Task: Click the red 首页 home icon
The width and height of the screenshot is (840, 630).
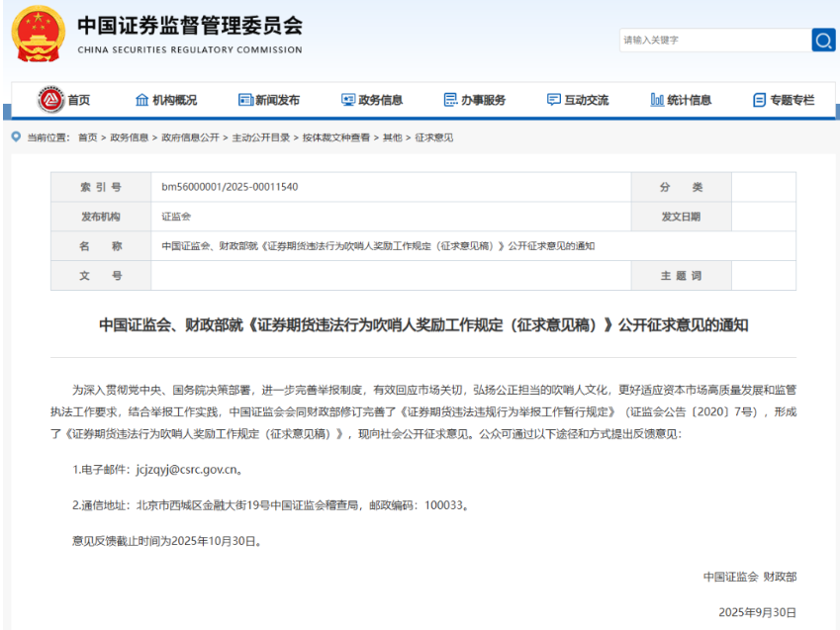Action: [x=50, y=100]
